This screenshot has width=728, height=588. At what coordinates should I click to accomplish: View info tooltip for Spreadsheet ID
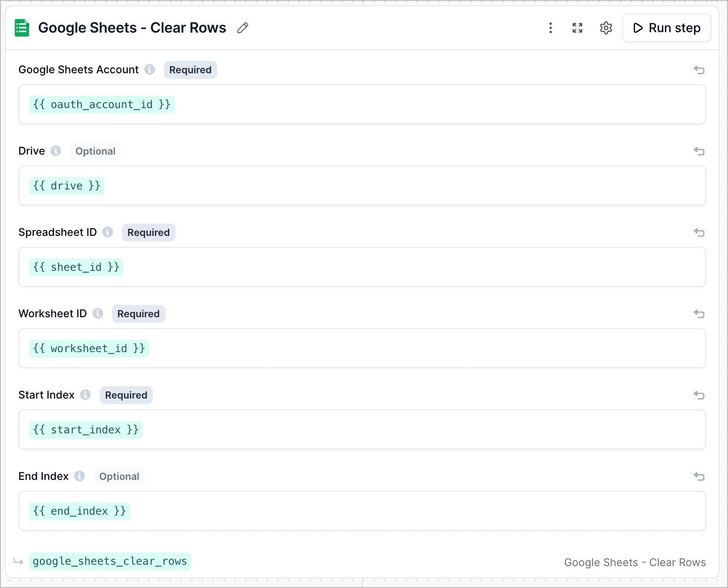pyautogui.click(x=107, y=232)
